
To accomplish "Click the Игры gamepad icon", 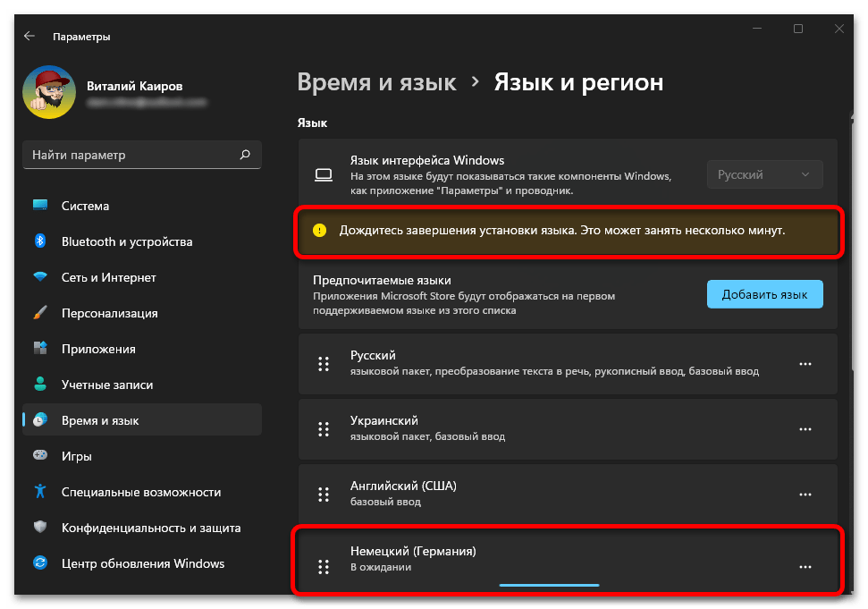I will [40, 456].
